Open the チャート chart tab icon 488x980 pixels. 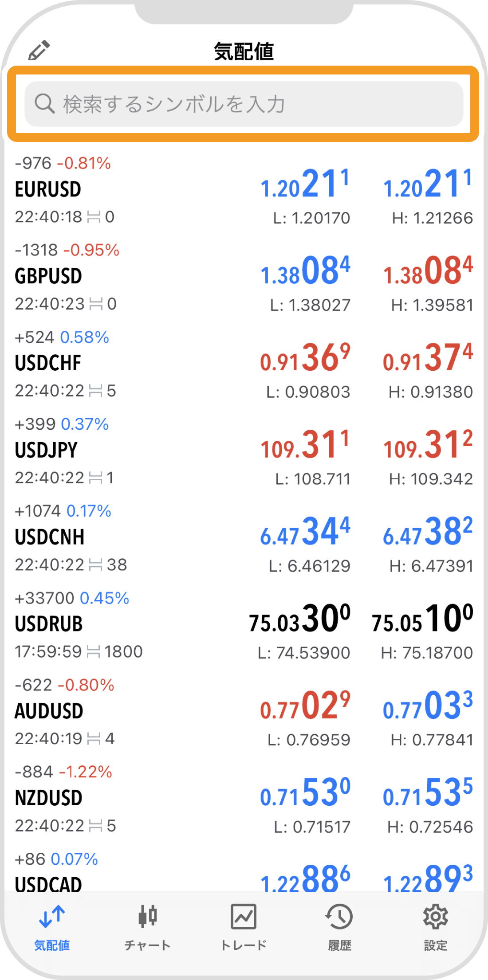tap(148, 916)
